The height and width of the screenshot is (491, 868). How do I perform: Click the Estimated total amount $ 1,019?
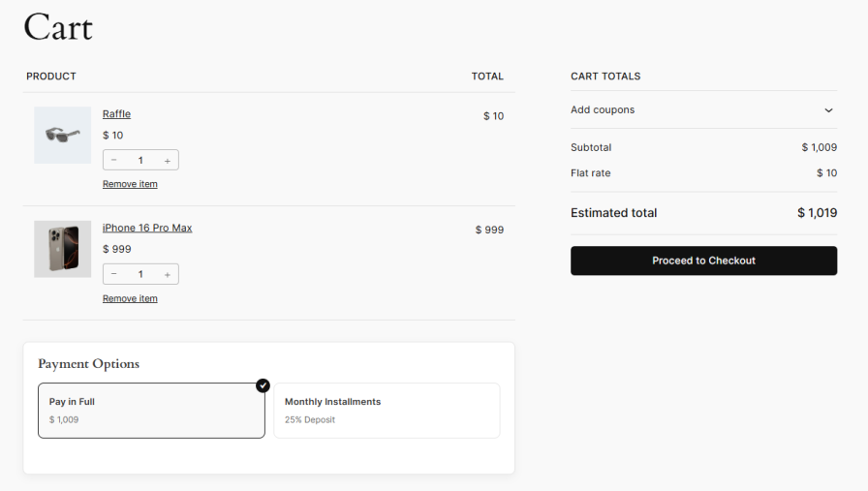[x=817, y=212]
